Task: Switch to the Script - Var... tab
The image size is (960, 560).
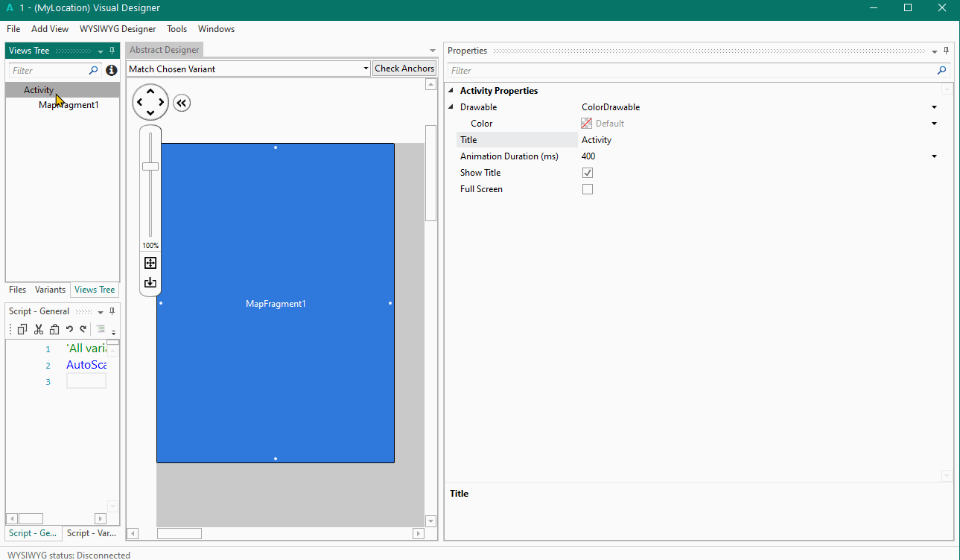Action: point(91,533)
